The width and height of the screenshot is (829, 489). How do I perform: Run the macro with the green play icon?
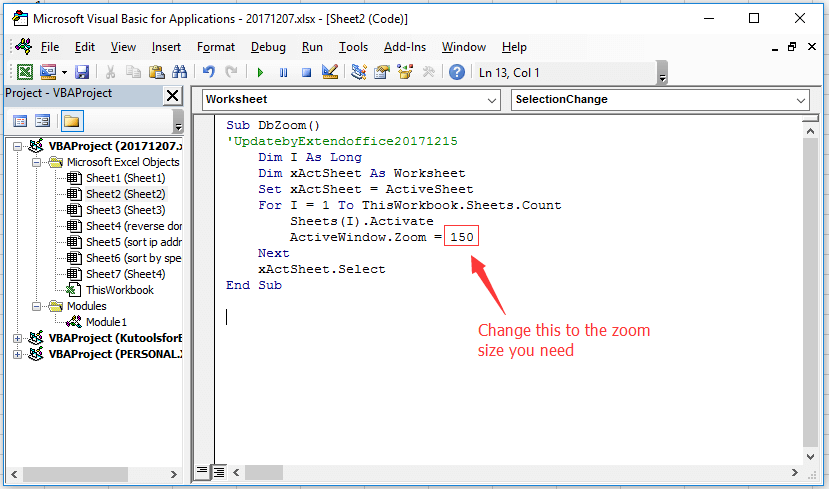click(260, 72)
